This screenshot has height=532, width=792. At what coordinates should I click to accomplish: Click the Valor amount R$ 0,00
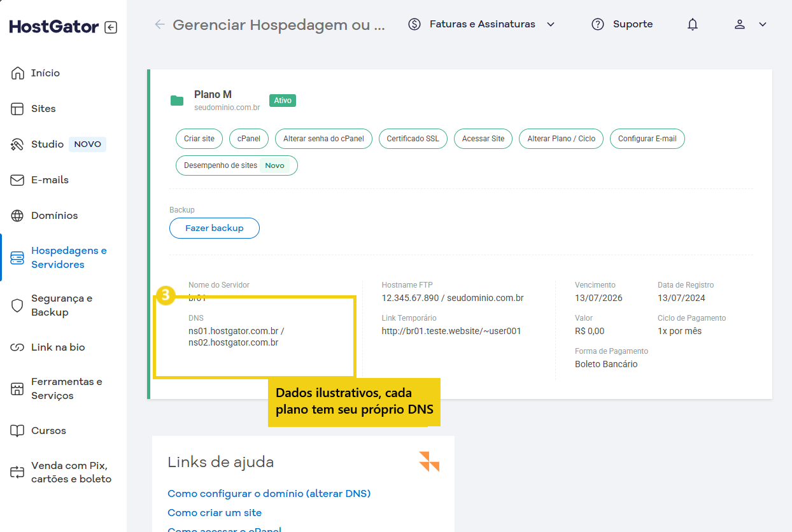[590, 331]
